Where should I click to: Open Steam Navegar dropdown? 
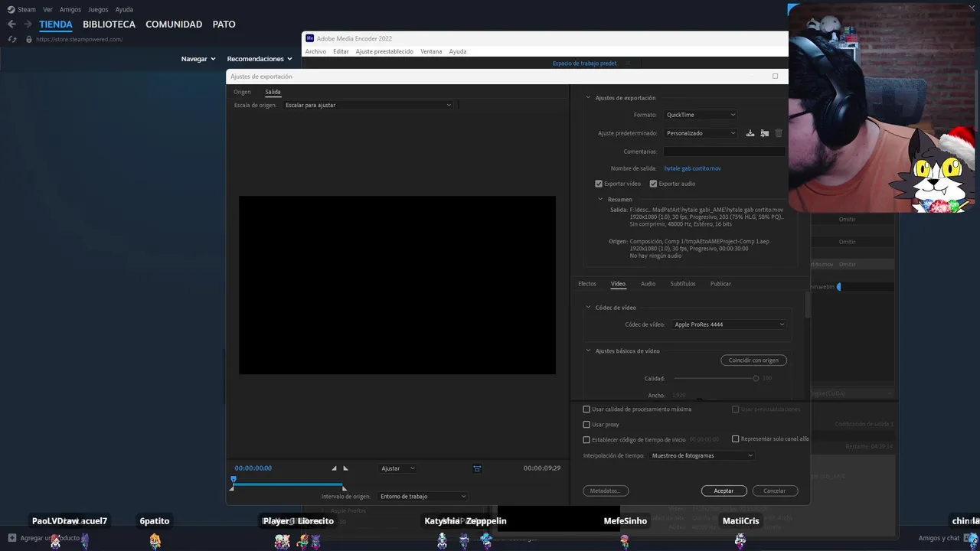(198, 59)
